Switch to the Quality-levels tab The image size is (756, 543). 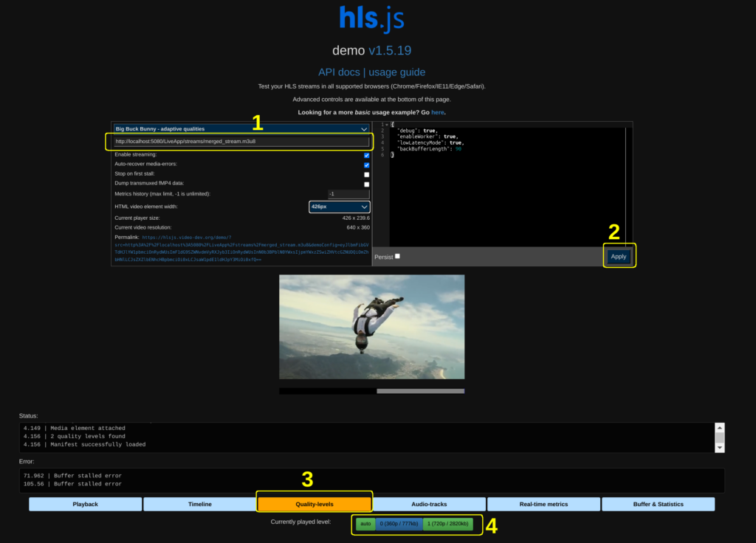(x=315, y=504)
